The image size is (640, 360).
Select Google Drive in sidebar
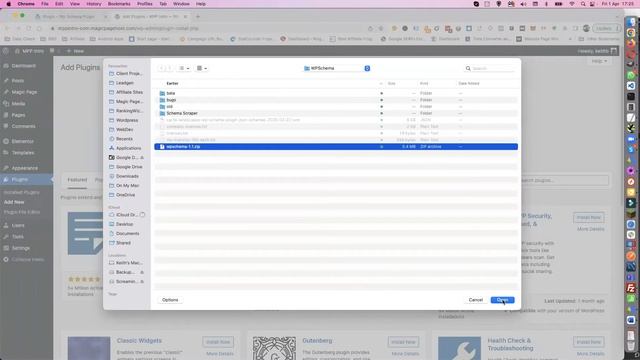pos(126,167)
